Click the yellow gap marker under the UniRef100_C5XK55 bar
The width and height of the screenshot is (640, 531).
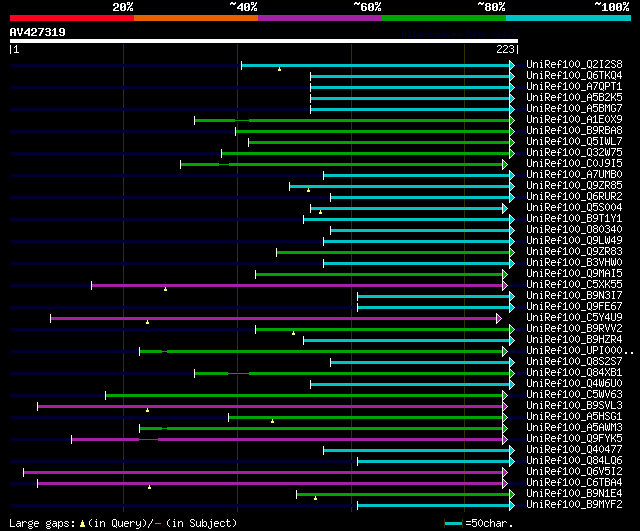pos(165,289)
